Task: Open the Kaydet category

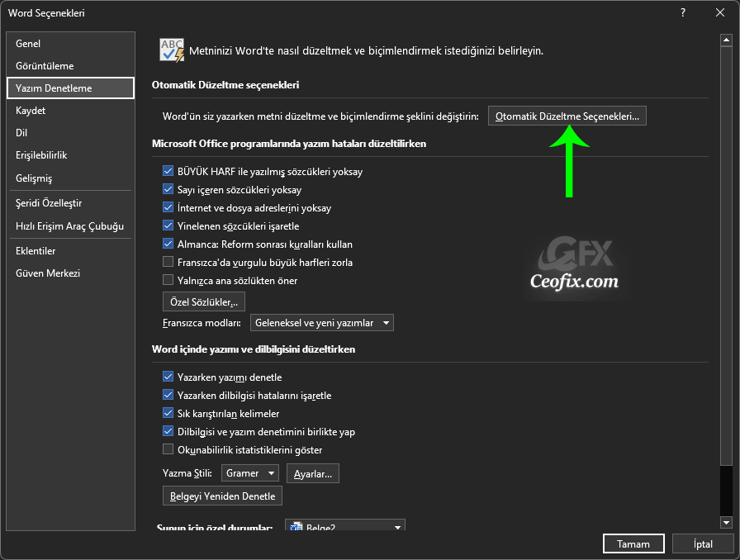Action: pos(71,111)
